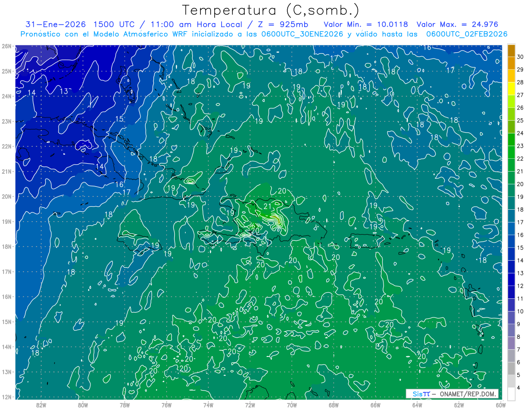Click the color scale label '12'
The height and width of the screenshot is (411, 532).
point(520,286)
